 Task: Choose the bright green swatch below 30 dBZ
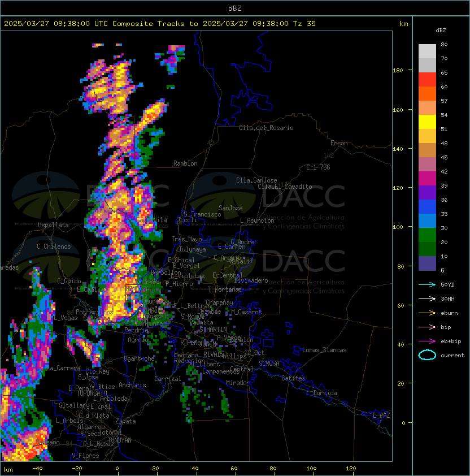(427, 235)
